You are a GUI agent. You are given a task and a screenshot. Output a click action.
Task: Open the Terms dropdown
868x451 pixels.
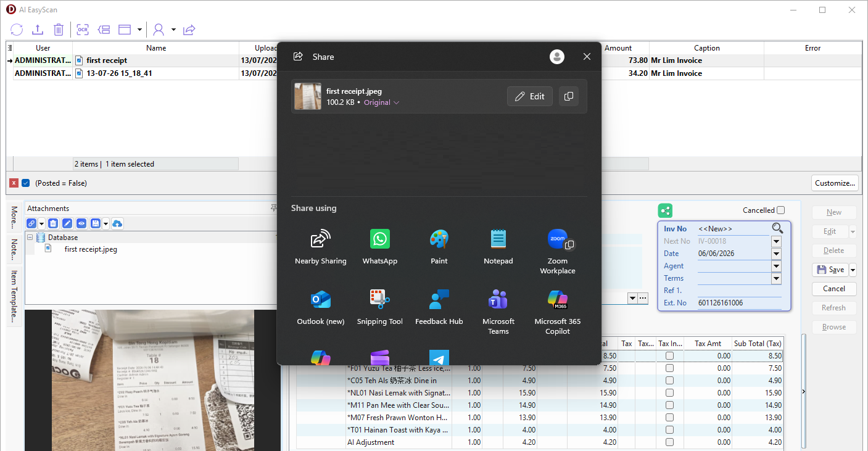click(776, 278)
